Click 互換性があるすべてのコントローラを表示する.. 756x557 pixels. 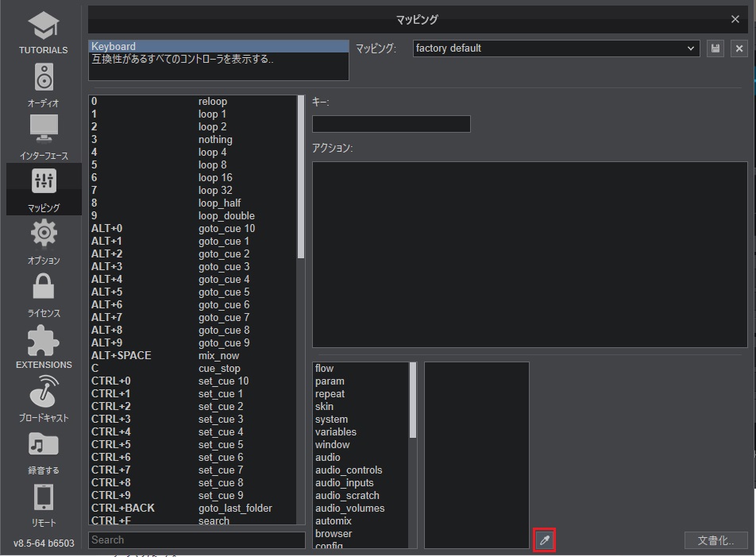click(218, 59)
